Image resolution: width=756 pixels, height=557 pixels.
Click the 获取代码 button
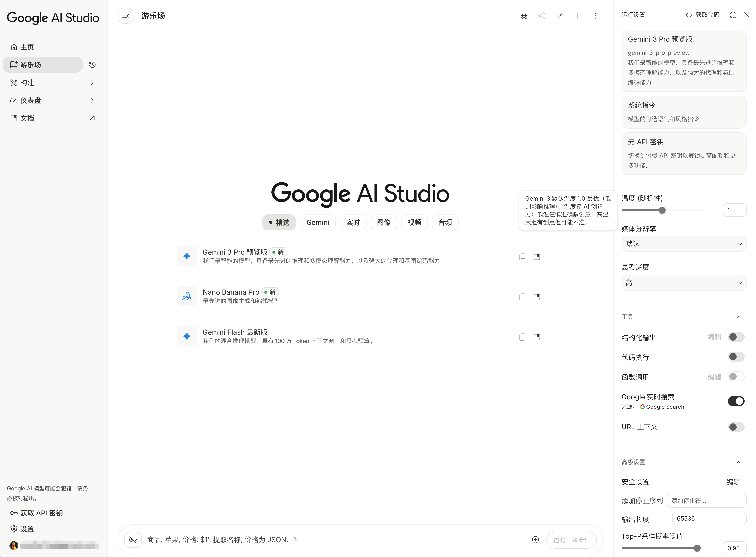(702, 15)
